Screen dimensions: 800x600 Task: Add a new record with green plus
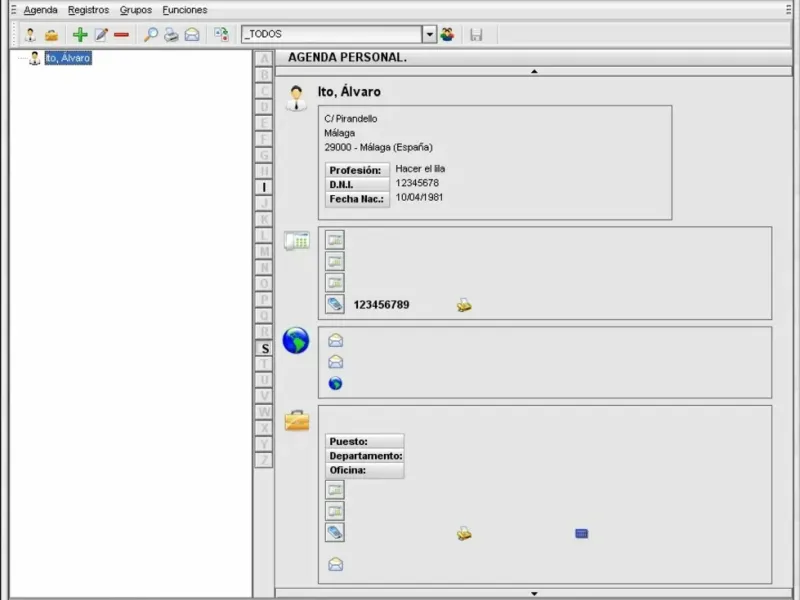click(x=80, y=35)
